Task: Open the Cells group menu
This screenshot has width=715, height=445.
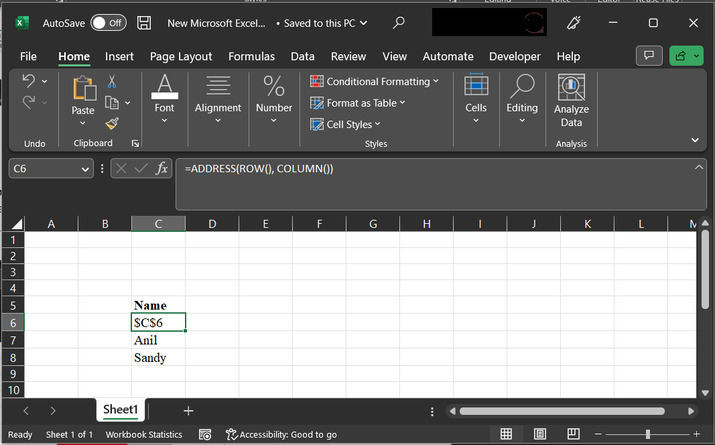Action: tap(476, 98)
